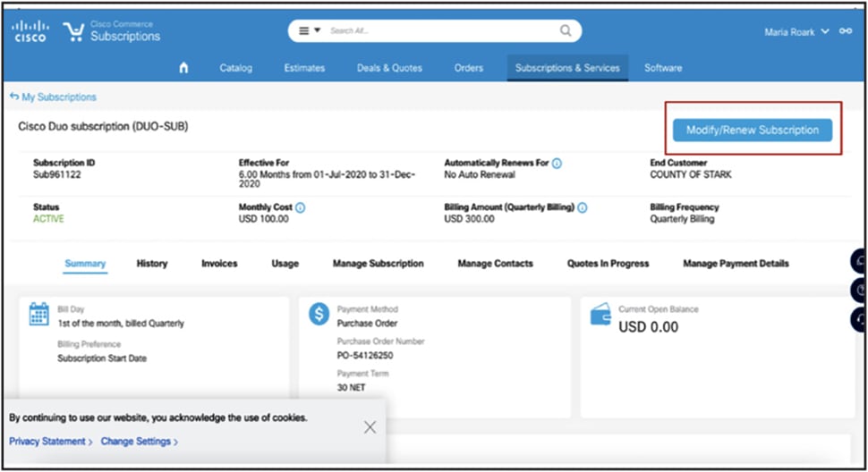Select Subscriptions & Services menu
This screenshot has height=472, width=868.
pyautogui.click(x=567, y=68)
